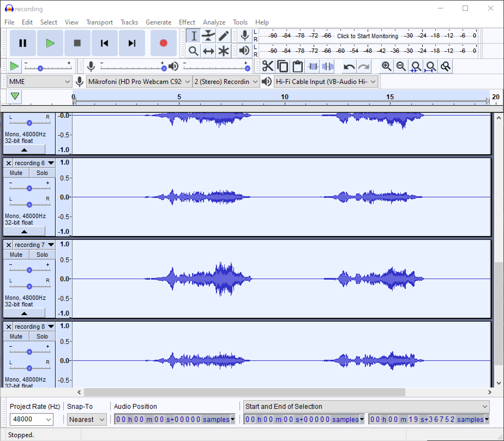The height and width of the screenshot is (441, 504).
Task: Close the recording 8 track with X
Action: point(9,327)
